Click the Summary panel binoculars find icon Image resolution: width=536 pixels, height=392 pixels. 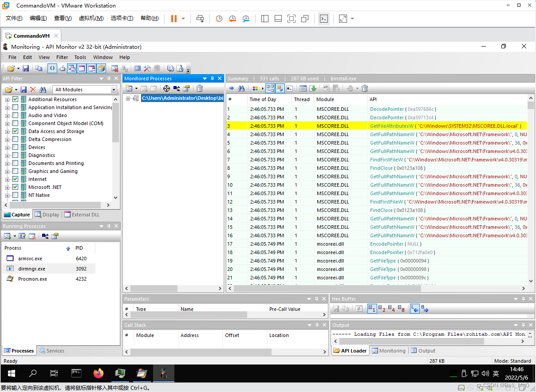pyautogui.click(x=241, y=88)
